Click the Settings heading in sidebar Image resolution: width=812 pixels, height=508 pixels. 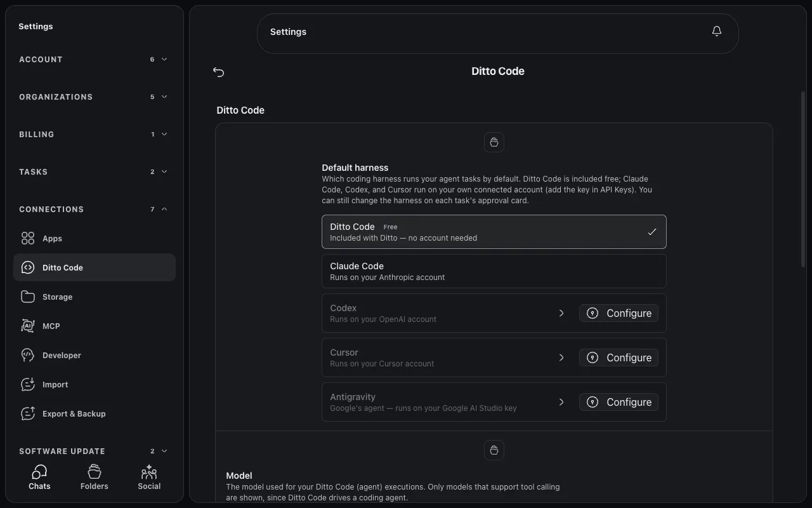(36, 26)
